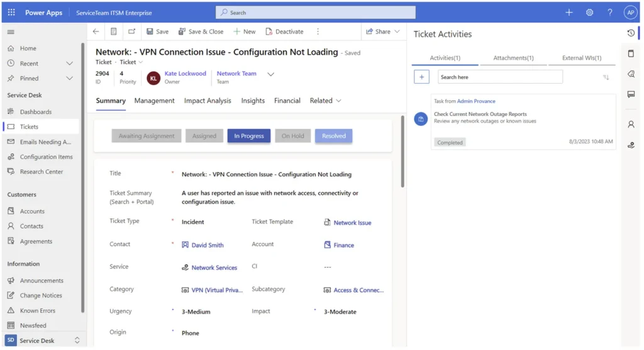This screenshot has width=644, height=350.
Task: Click Deactivate in command bar
Action: (284, 31)
